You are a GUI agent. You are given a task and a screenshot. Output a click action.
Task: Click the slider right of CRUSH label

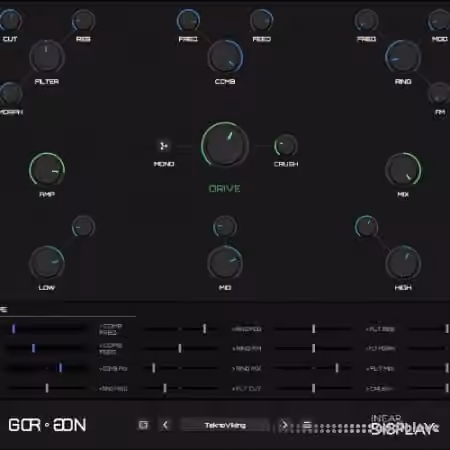pos(429,388)
